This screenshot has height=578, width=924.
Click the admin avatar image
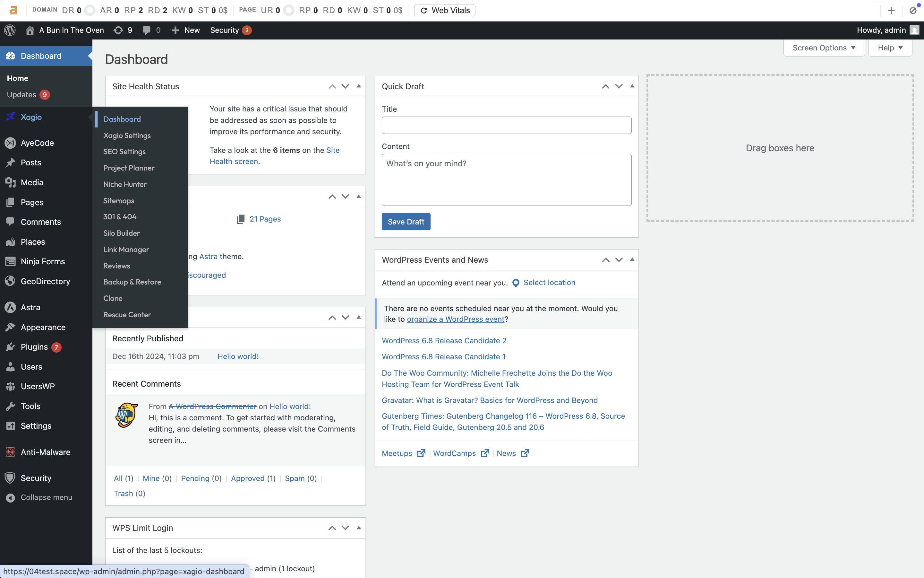(914, 30)
